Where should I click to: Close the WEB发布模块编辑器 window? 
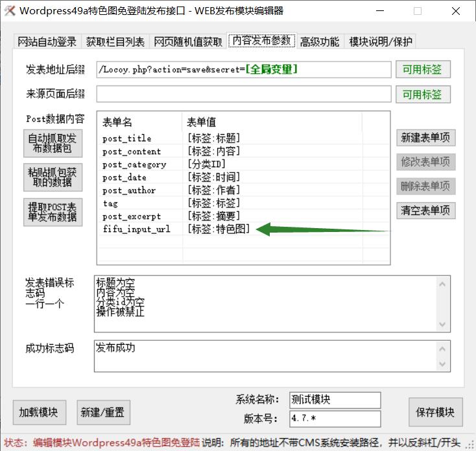(456, 11)
